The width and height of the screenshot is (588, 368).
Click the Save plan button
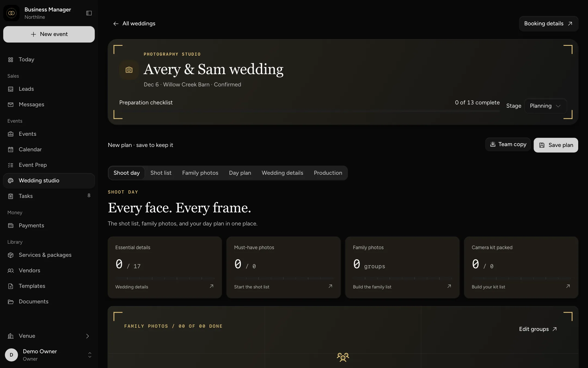(x=556, y=145)
